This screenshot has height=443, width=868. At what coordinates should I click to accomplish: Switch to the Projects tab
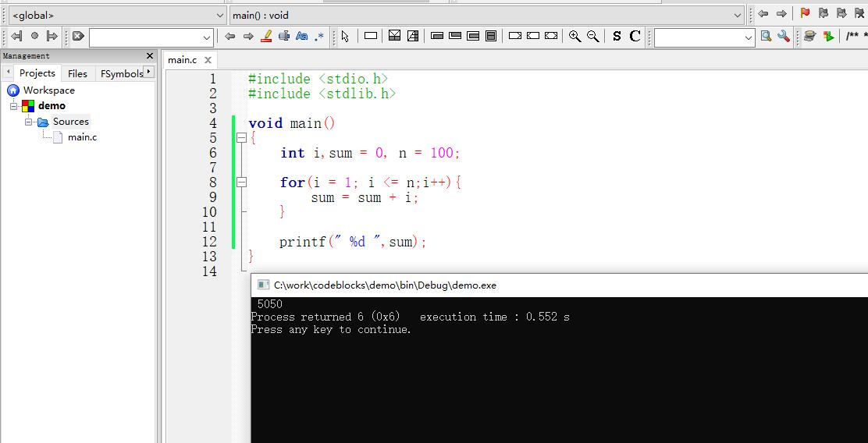click(x=37, y=73)
